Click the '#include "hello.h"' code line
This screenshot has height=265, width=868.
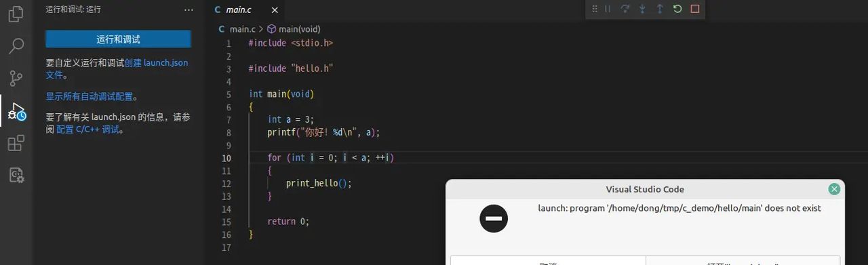click(x=291, y=68)
